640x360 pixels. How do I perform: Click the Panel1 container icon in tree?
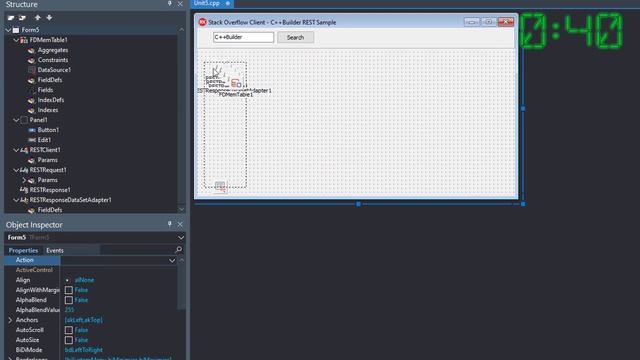[x=24, y=120]
